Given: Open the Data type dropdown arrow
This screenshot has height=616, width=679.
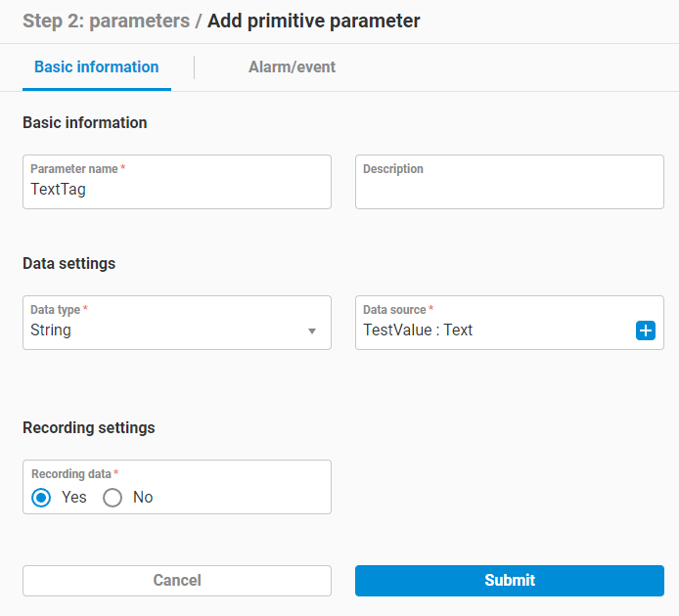Looking at the screenshot, I should (x=312, y=331).
